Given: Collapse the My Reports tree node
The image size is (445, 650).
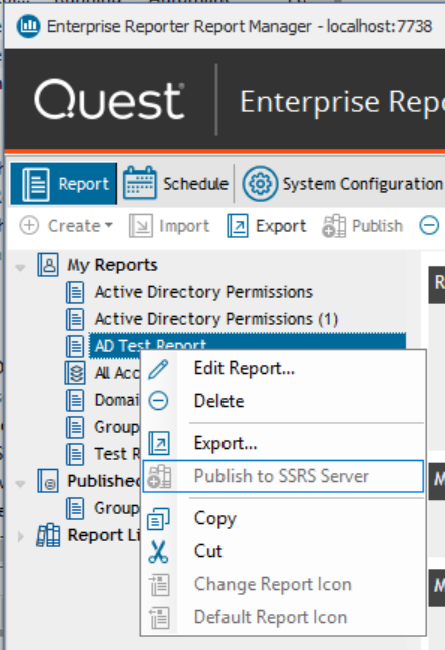Looking at the screenshot, I should pyautogui.click(x=20, y=267).
